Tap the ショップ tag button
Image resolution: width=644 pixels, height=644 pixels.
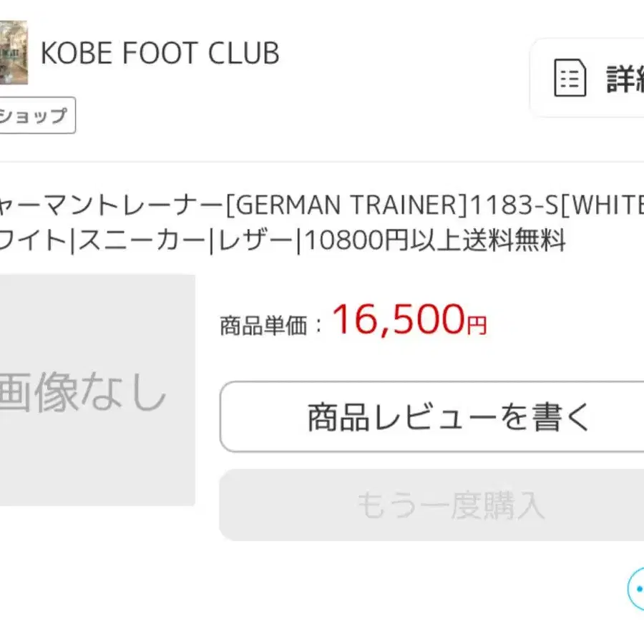click(x=37, y=115)
